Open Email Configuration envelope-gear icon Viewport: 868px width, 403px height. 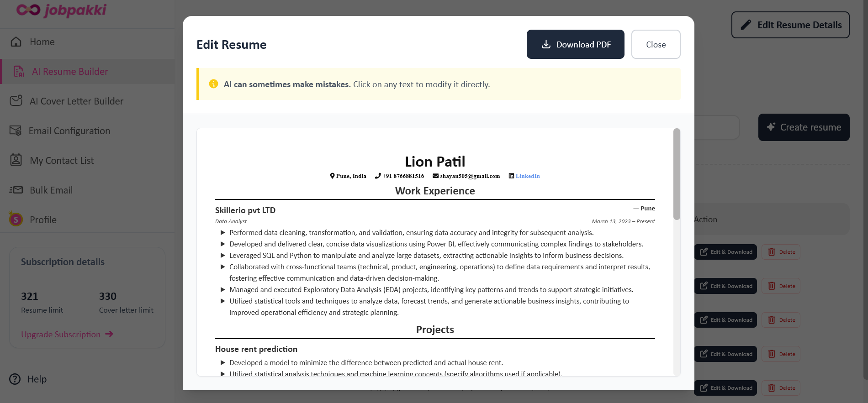pyautogui.click(x=16, y=131)
